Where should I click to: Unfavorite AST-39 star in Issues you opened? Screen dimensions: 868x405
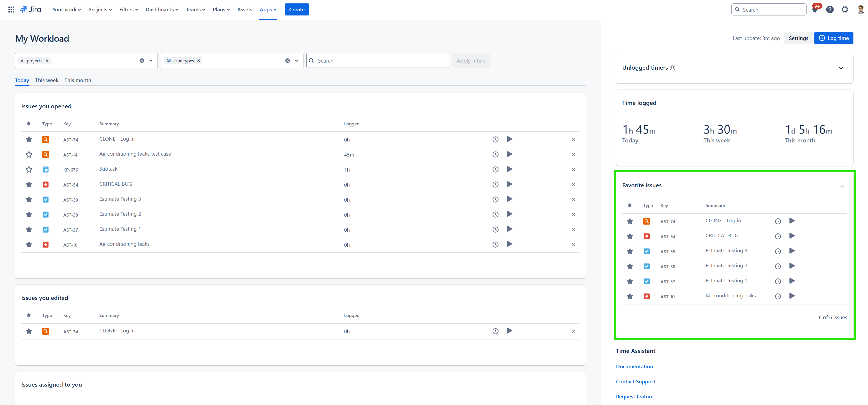point(29,200)
